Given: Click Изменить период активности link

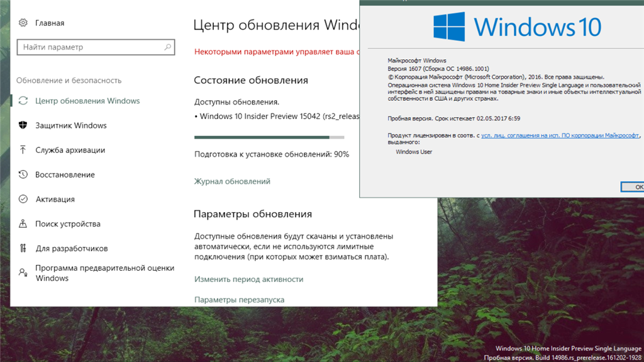Looking at the screenshot, I should (248, 280).
